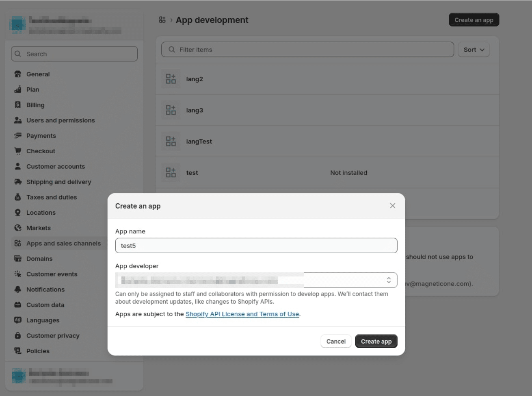Open the Sort dropdown
The width and height of the screenshot is (532, 396).
(x=474, y=50)
